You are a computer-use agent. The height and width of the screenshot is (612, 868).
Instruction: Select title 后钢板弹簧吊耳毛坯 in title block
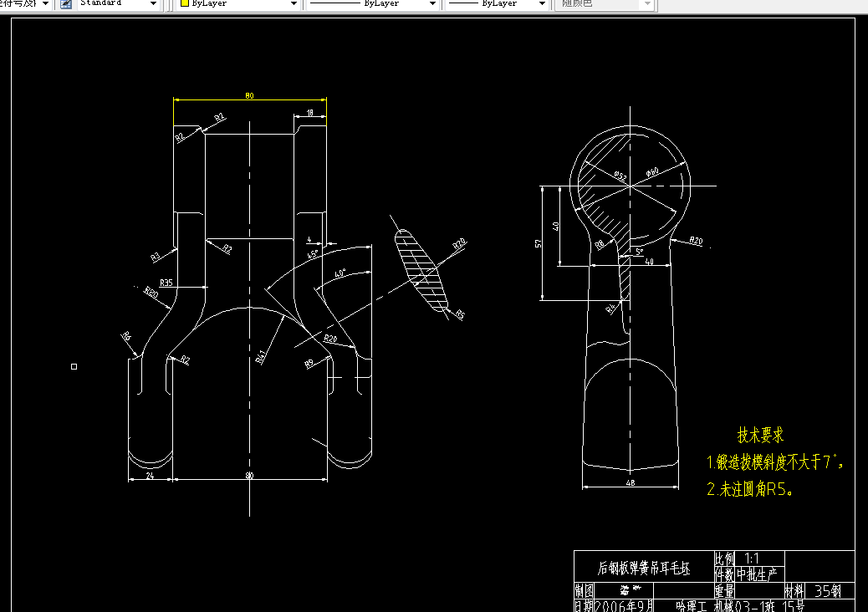click(644, 569)
